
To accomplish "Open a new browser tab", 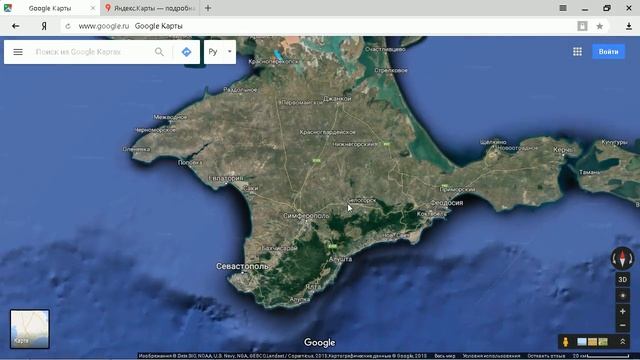I will (x=208, y=8).
